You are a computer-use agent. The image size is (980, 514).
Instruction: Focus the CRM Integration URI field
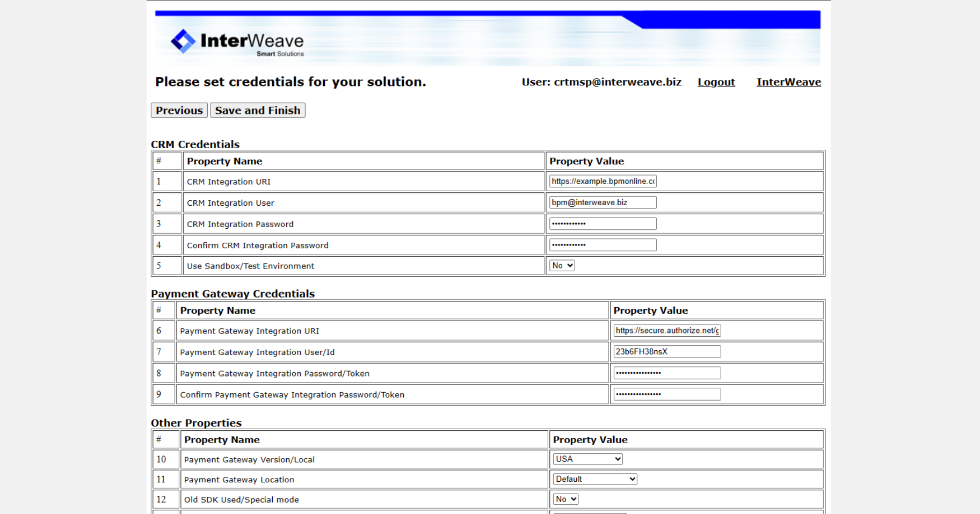(603, 182)
